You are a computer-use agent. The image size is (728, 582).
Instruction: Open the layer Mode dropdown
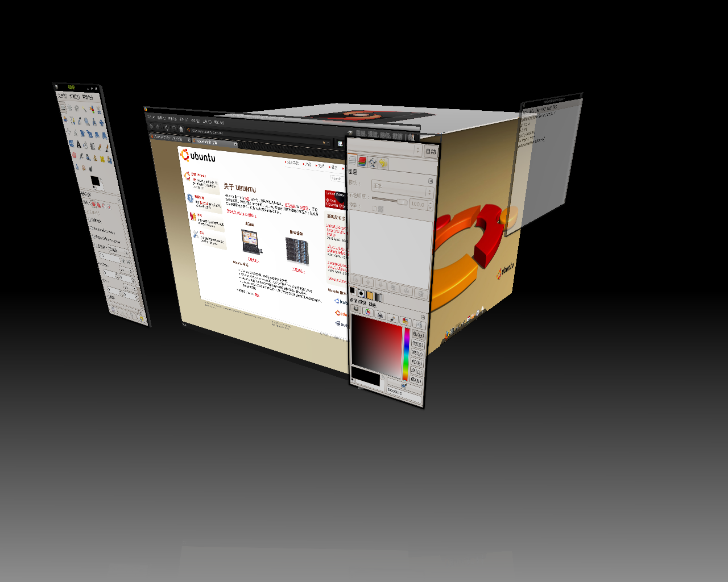(403, 189)
